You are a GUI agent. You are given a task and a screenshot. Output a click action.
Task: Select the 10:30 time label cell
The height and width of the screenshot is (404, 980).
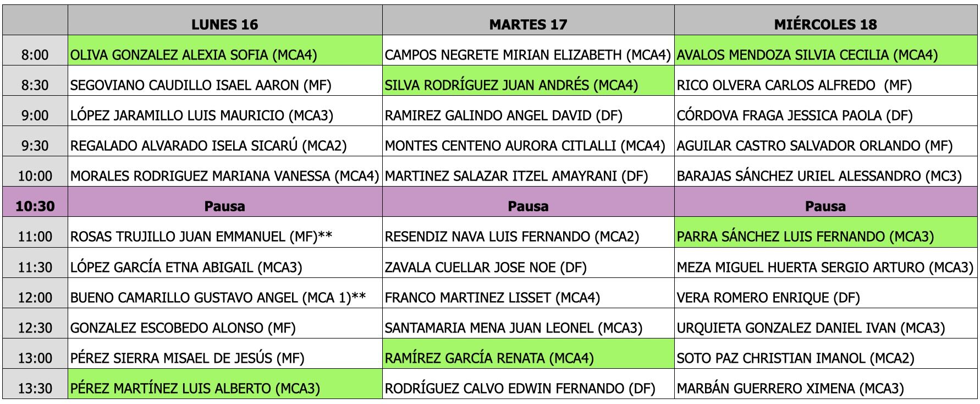coord(35,206)
